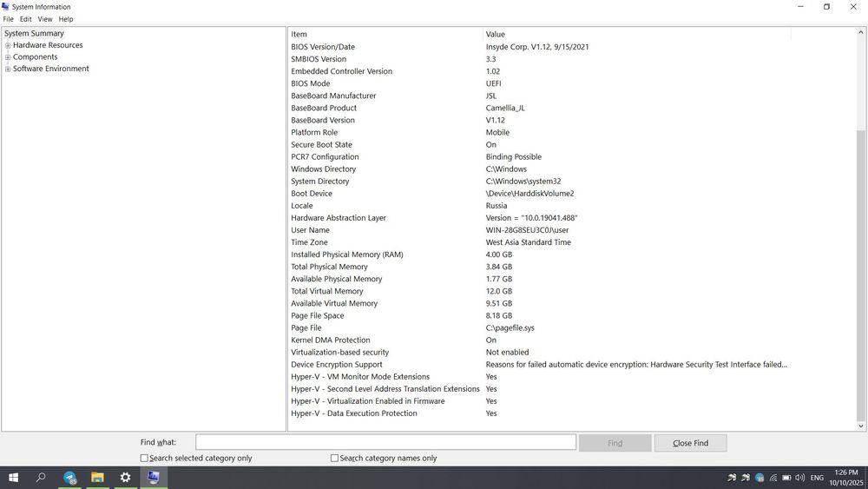Click the Value column header
The image size is (868, 489).
pos(636,35)
